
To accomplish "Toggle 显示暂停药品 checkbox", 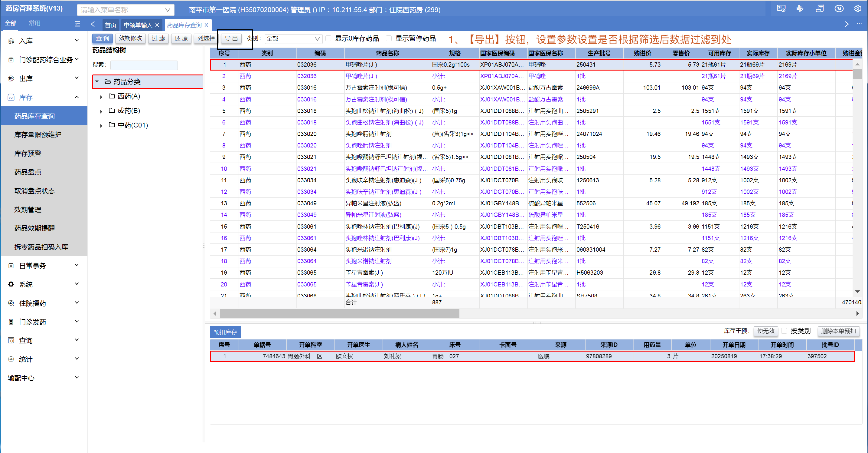I will click(389, 38).
